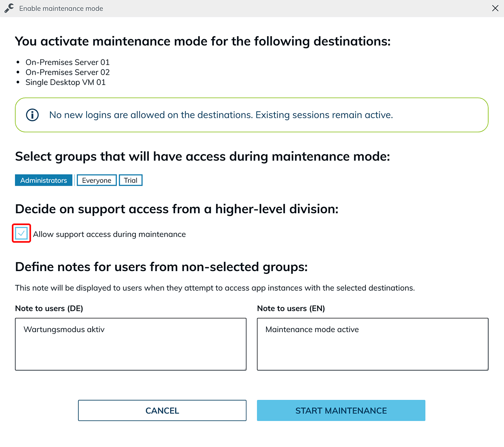Viewport: 504px width, 447px height.
Task: Click the 'Allow support access during maintenance' label
Action: (109, 235)
